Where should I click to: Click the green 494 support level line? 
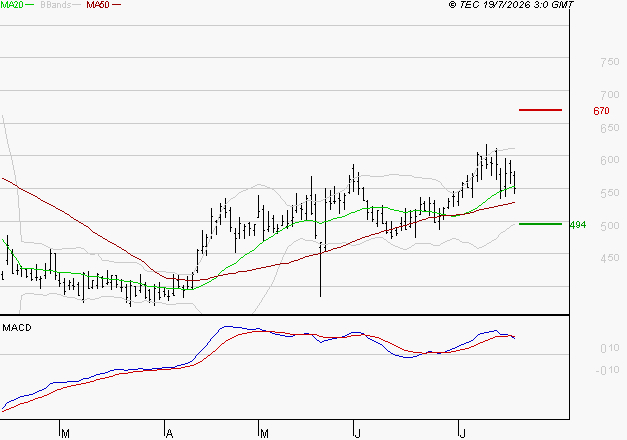540,224
